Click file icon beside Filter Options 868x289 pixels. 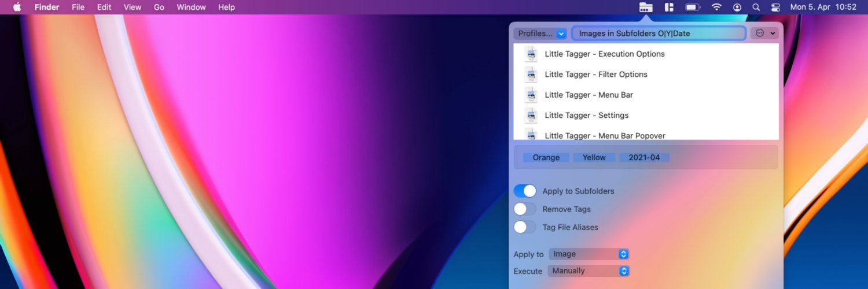531,74
